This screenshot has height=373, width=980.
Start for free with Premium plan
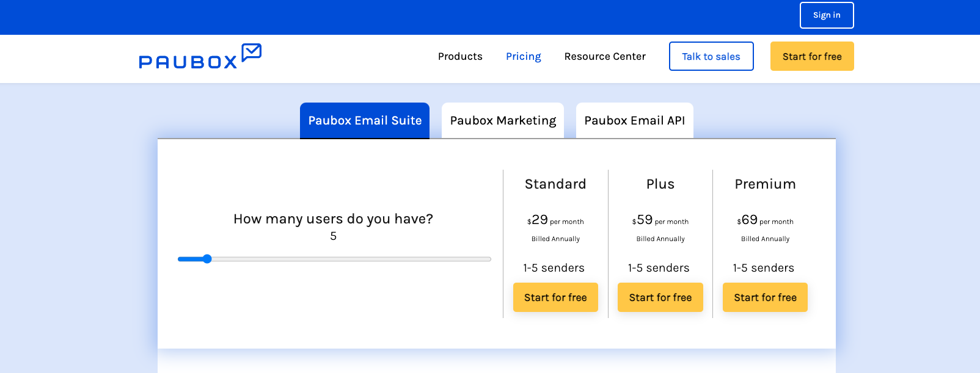(765, 297)
